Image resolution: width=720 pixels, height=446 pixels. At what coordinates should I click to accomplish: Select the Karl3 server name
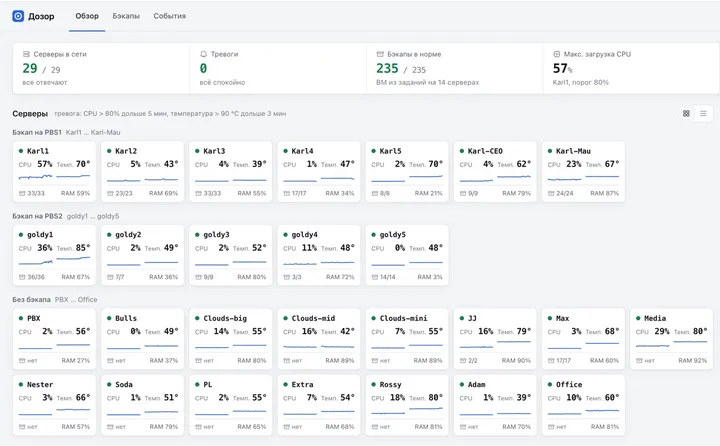tap(214, 151)
